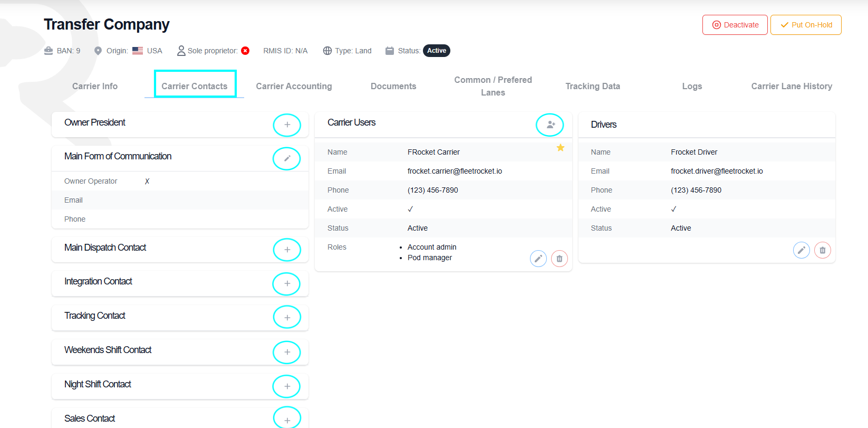Edit the Frocket Driver entry
Viewport: 868px width, 428px height.
click(x=802, y=250)
